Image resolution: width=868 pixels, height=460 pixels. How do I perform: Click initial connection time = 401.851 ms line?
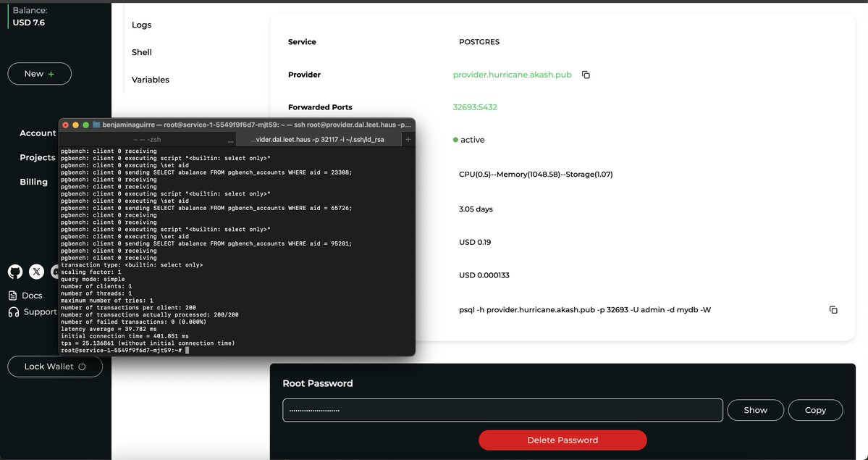coord(125,336)
